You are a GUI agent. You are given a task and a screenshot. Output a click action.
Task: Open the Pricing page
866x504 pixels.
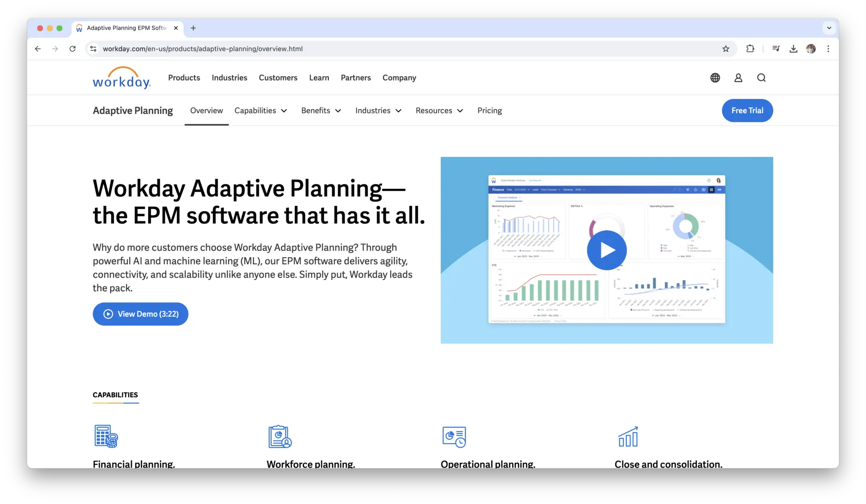(490, 111)
